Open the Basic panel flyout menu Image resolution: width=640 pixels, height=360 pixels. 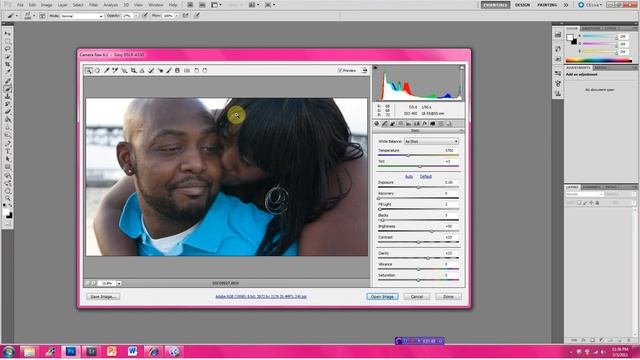461,131
